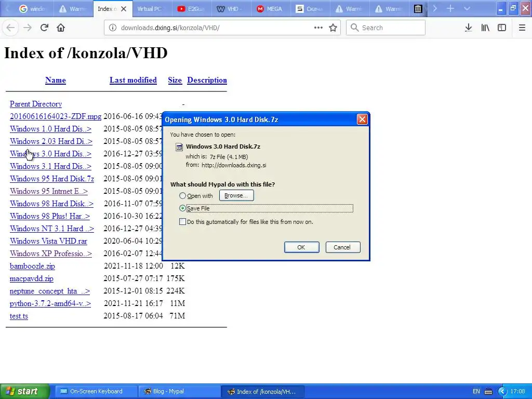Image resolution: width=532 pixels, height=399 pixels.
Task: Open the browser home page
Action: point(61,28)
